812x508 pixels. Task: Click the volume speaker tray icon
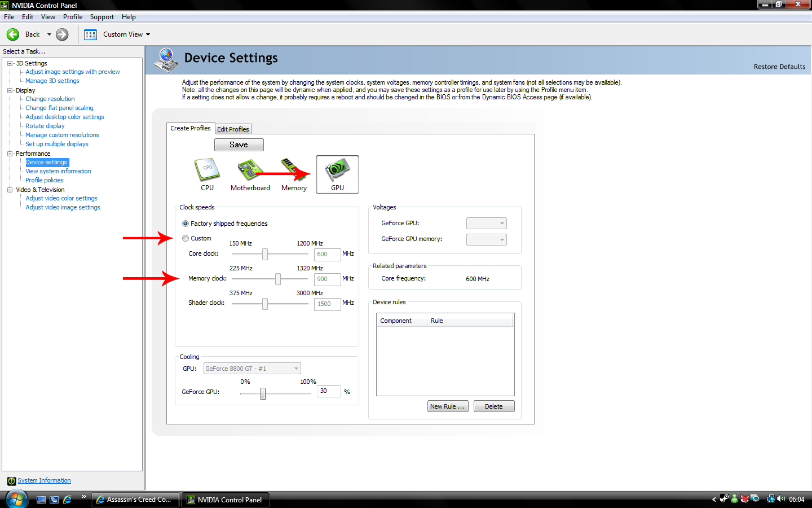tap(781, 499)
